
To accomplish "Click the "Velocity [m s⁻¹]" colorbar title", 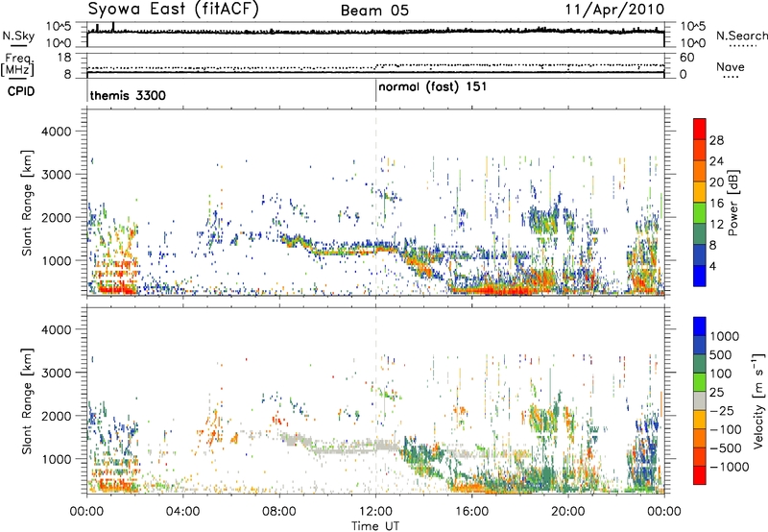I will (758, 400).
